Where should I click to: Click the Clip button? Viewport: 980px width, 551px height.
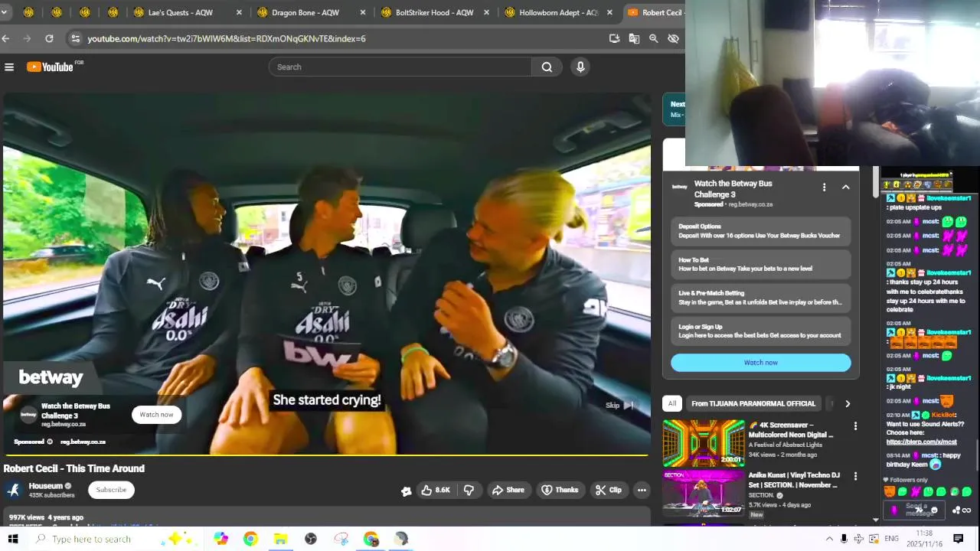pos(609,490)
